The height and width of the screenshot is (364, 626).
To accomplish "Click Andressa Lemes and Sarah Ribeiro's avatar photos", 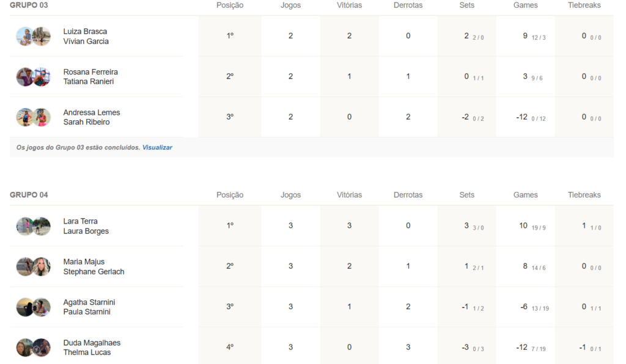I will click(33, 117).
